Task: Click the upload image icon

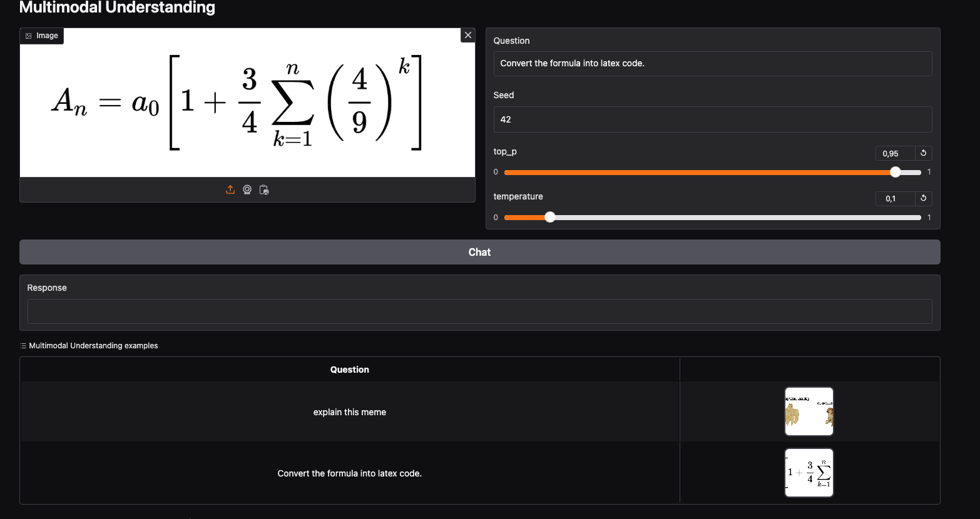Action: [x=230, y=189]
